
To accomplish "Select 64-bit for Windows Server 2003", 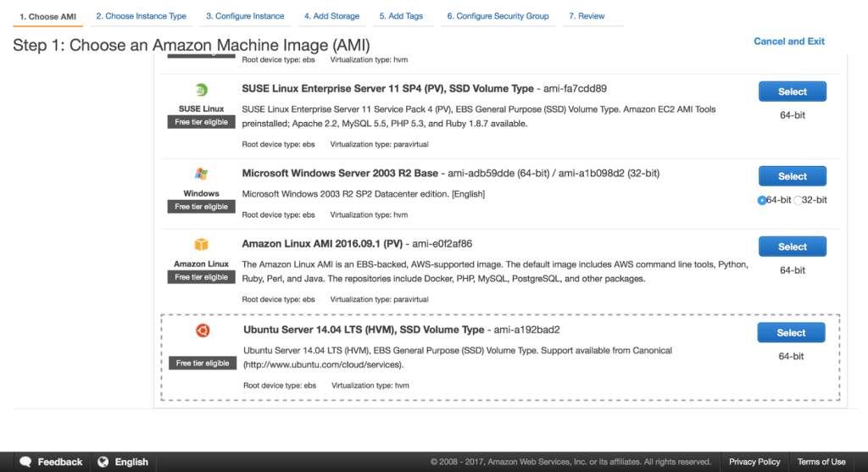I will tap(762, 200).
